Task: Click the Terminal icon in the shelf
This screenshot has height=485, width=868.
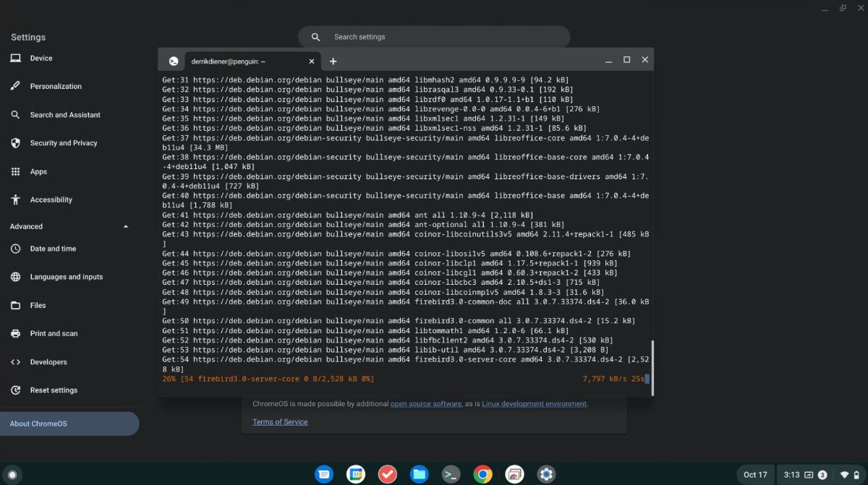Action: 450,474
